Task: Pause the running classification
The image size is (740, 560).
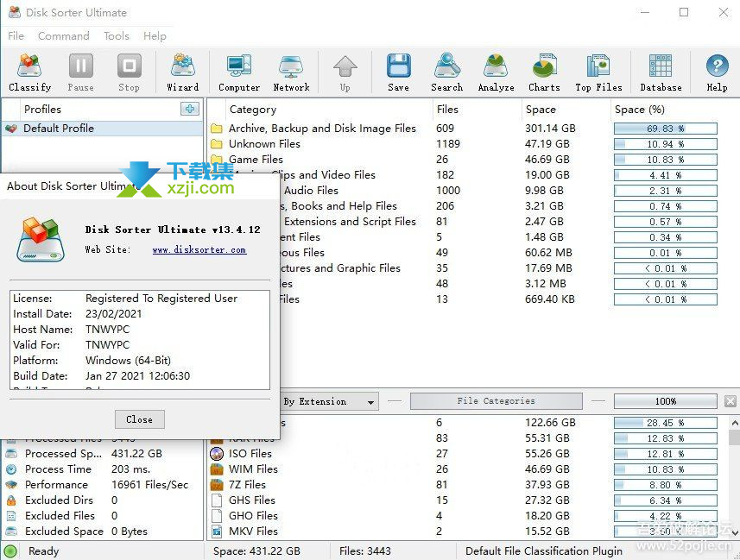Action: pyautogui.click(x=80, y=72)
